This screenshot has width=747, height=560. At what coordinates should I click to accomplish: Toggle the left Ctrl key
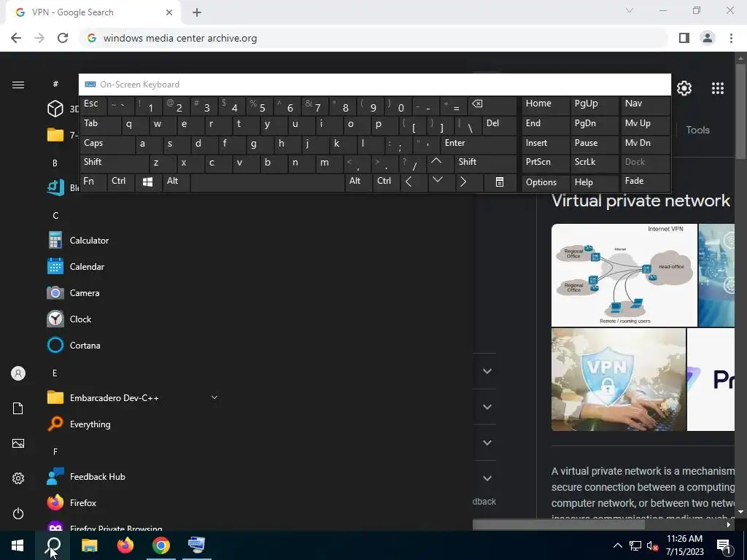121,182
